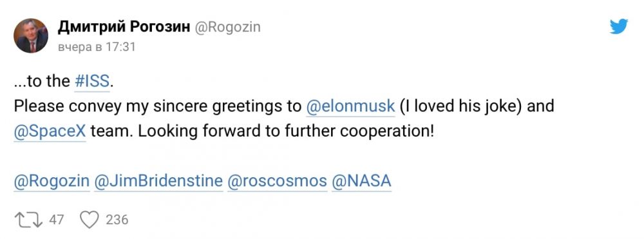644x239 pixels.
Task: Open the @NASA mention link
Action: coord(361,182)
